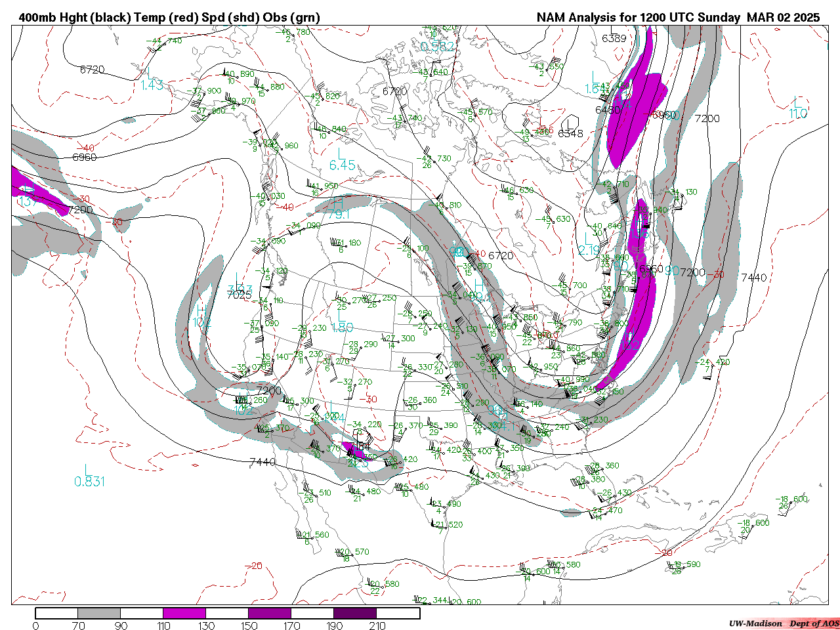Click the NAM Analysis date header
Screen dimensions: 840x630
click(x=678, y=18)
